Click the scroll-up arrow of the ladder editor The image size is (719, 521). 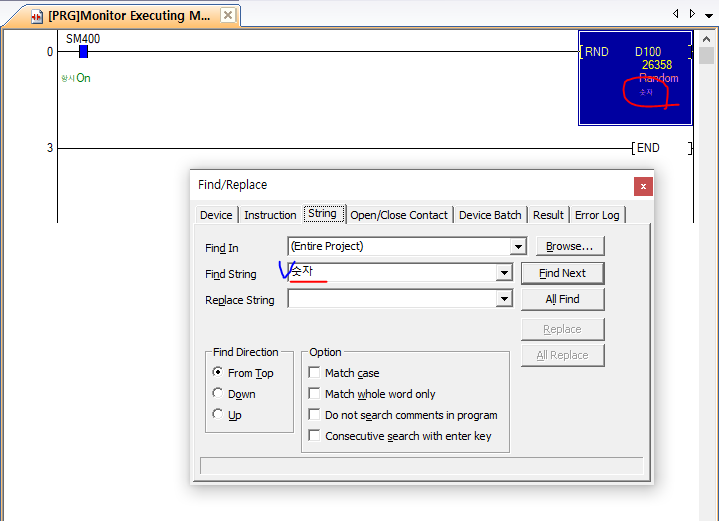tap(706, 39)
